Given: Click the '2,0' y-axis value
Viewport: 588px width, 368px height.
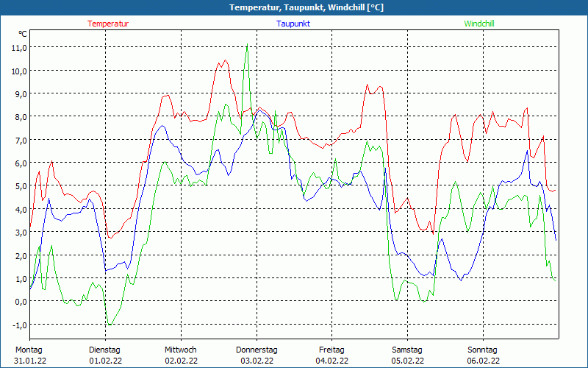Looking at the screenshot, I should point(21,255).
